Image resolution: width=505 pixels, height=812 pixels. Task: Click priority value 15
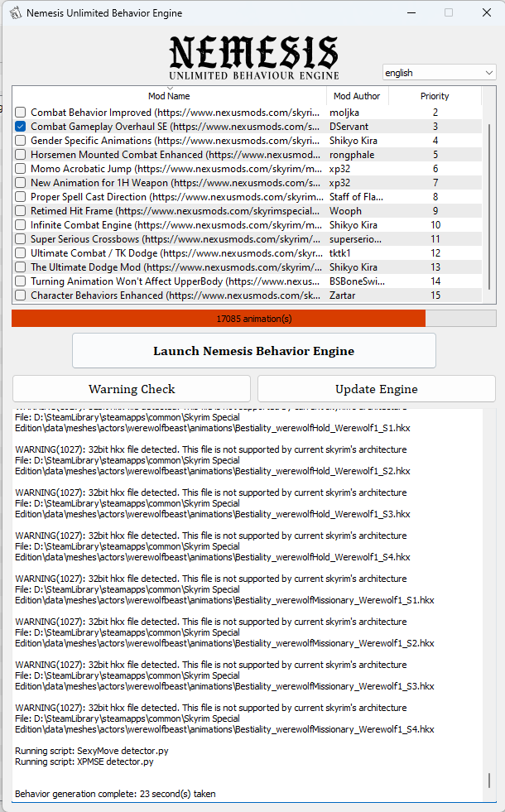(x=435, y=295)
